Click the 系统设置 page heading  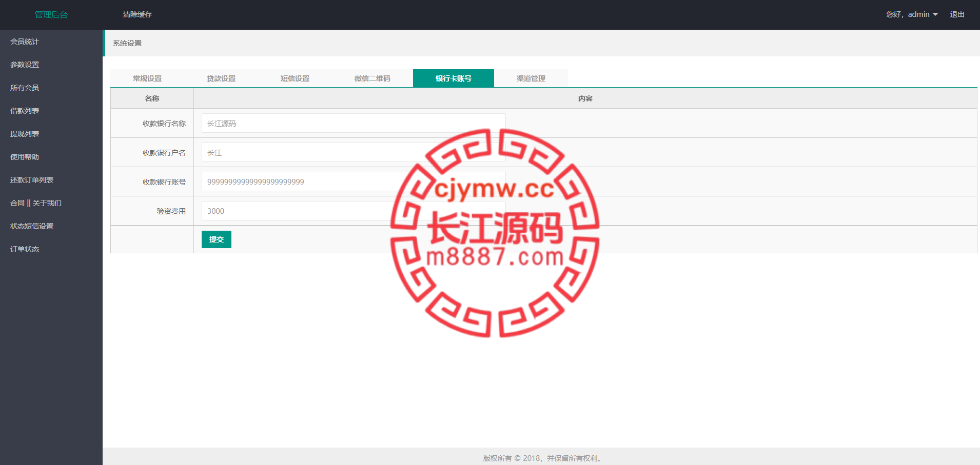tap(127, 43)
